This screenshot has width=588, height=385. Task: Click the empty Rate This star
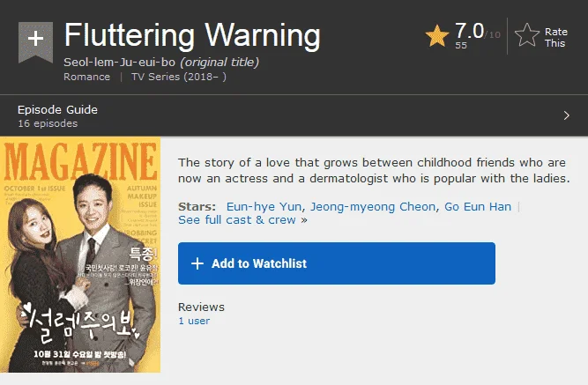527,35
